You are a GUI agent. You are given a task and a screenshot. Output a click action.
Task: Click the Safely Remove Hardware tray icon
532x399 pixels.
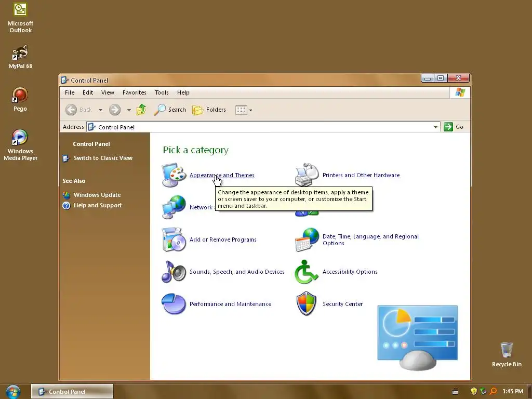point(483,391)
